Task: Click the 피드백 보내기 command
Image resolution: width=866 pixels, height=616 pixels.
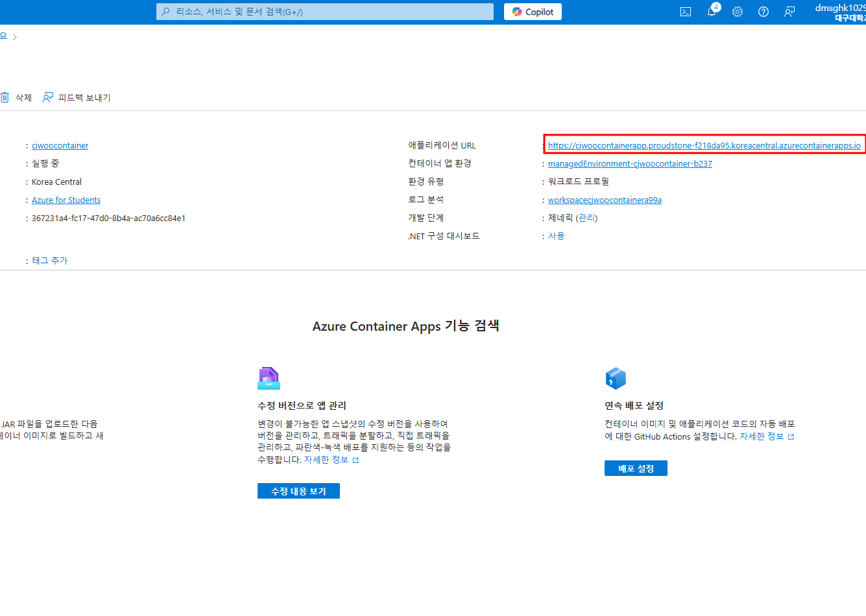Action: 84,97
